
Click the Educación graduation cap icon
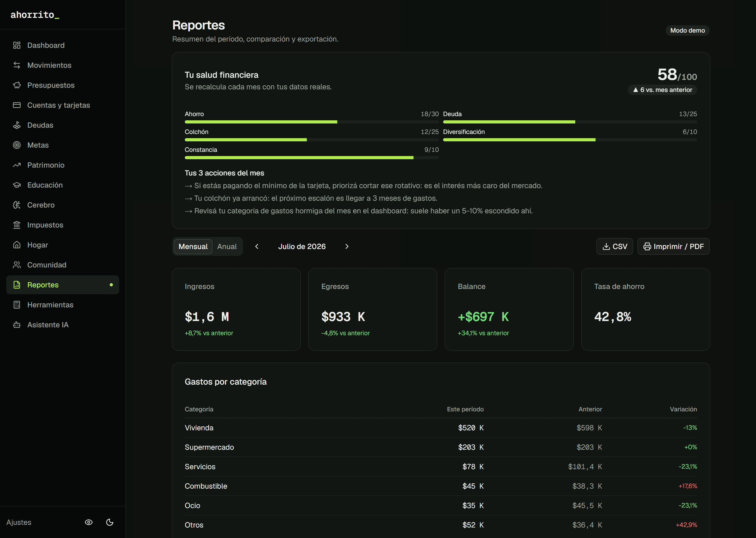click(17, 185)
